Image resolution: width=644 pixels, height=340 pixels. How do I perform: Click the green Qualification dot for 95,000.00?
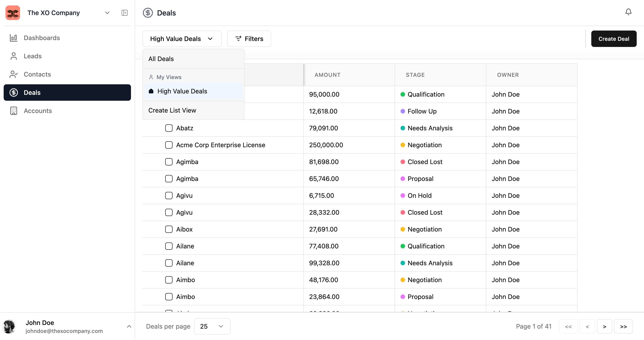click(403, 94)
